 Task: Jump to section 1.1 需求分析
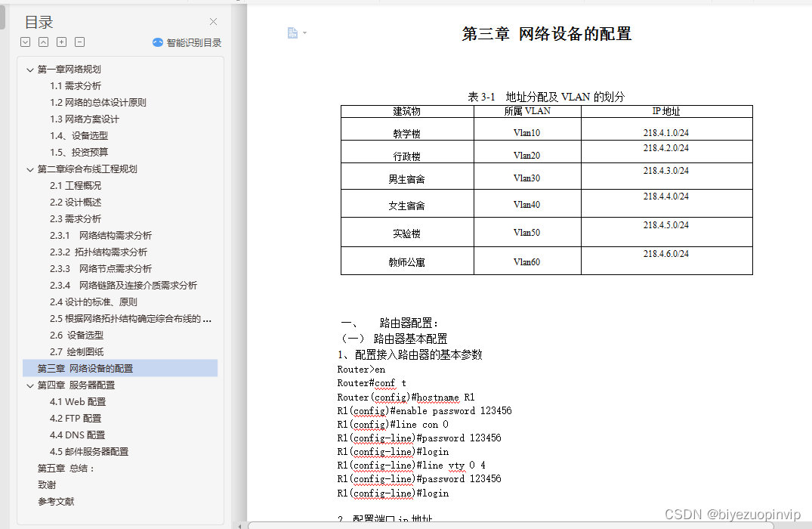coord(76,86)
